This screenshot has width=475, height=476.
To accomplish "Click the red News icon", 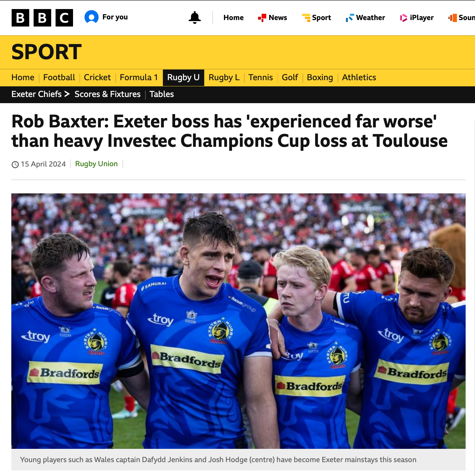I will [x=262, y=18].
